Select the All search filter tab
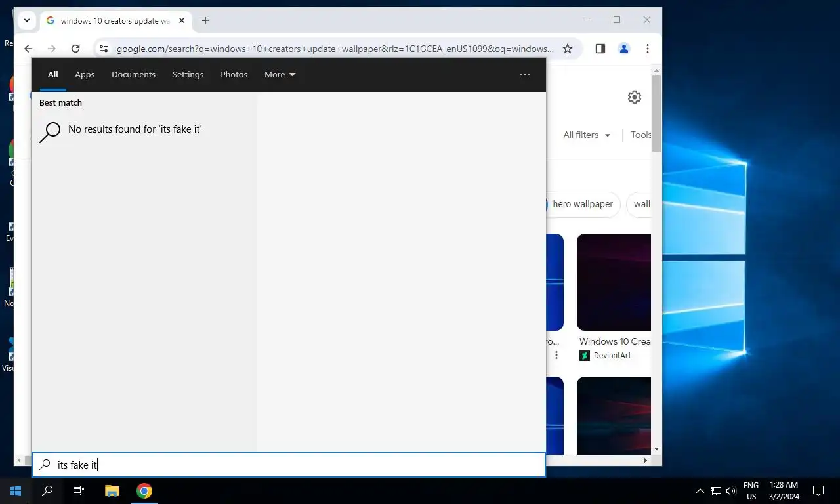This screenshot has height=504, width=840. 52,75
